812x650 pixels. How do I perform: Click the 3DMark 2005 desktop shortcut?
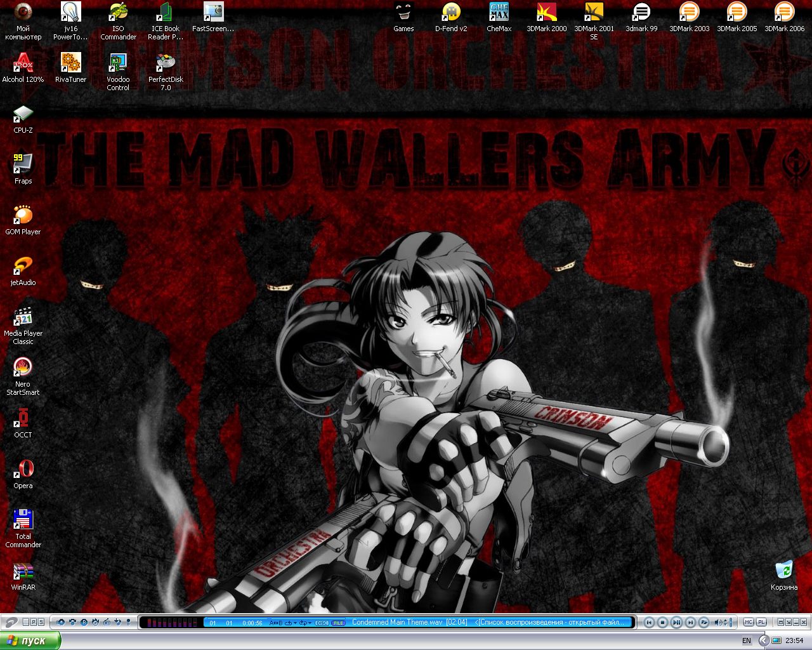[737, 17]
